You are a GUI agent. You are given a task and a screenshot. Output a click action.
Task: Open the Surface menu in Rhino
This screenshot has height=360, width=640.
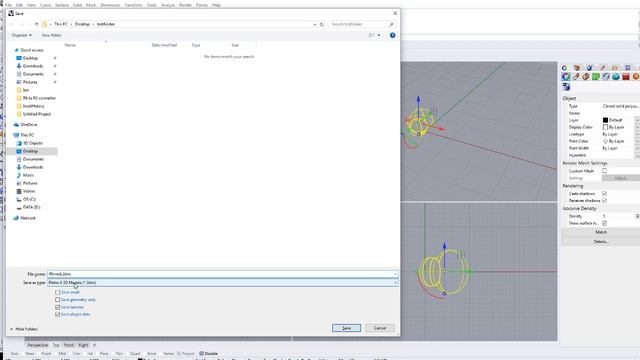pyautogui.click(x=62, y=5)
